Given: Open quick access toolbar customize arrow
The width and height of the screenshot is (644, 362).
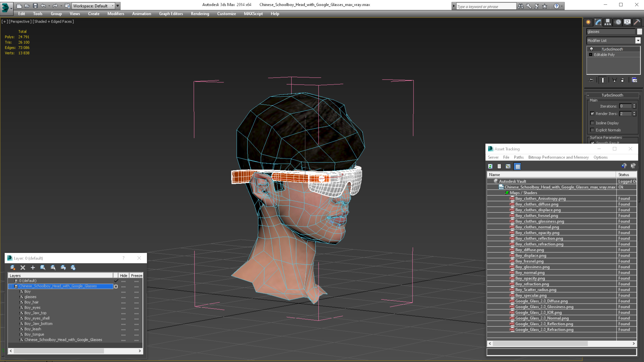Looking at the screenshot, I should tap(117, 6).
